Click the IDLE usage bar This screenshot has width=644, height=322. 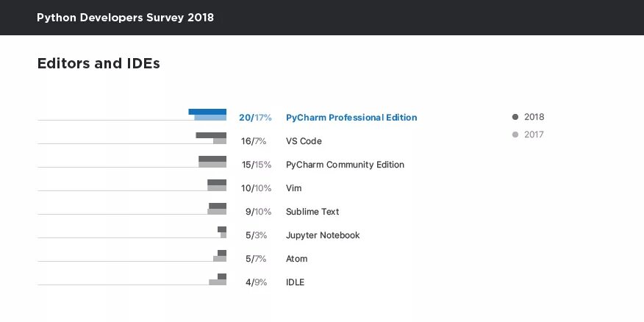pyautogui.click(x=219, y=279)
